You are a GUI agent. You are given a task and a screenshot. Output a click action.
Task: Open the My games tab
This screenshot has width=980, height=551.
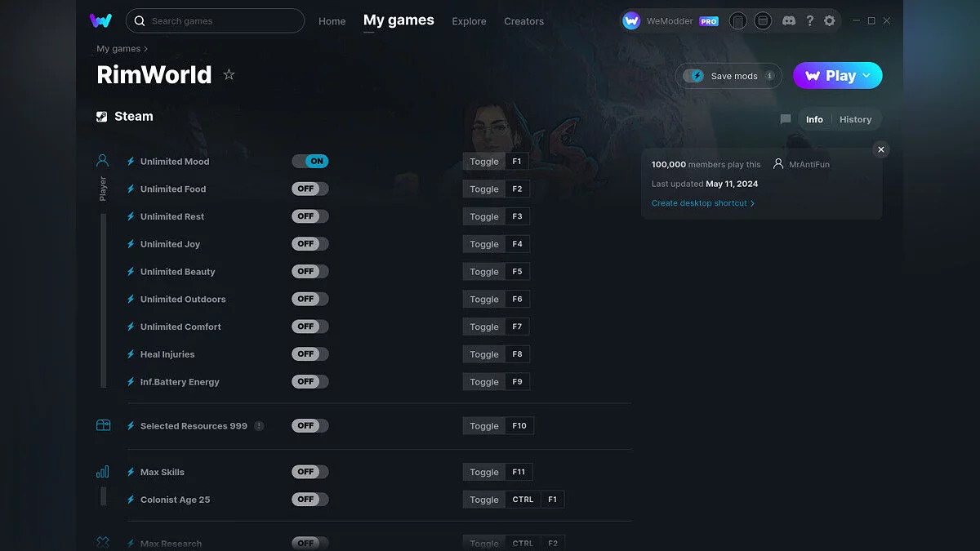[x=399, y=20]
